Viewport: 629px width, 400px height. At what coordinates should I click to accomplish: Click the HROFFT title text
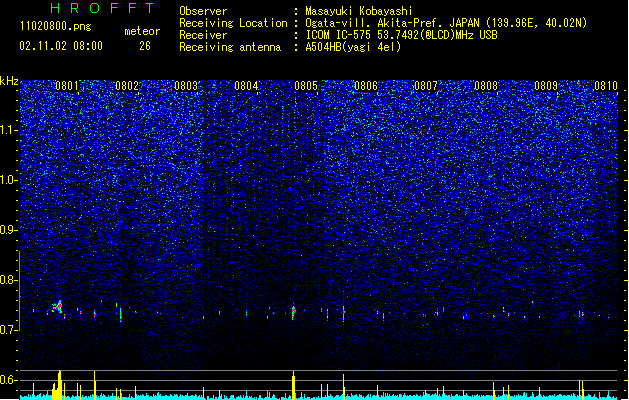click(103, 8)
